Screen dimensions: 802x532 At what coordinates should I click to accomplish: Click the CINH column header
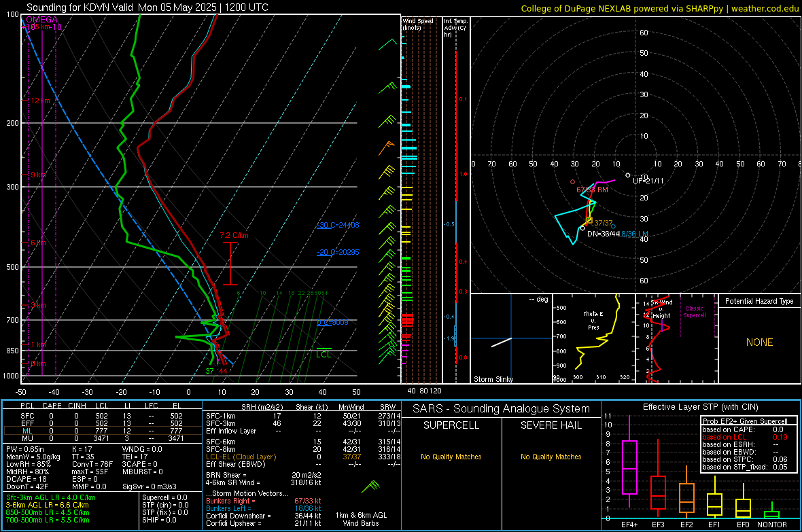(x=77, y=406)
